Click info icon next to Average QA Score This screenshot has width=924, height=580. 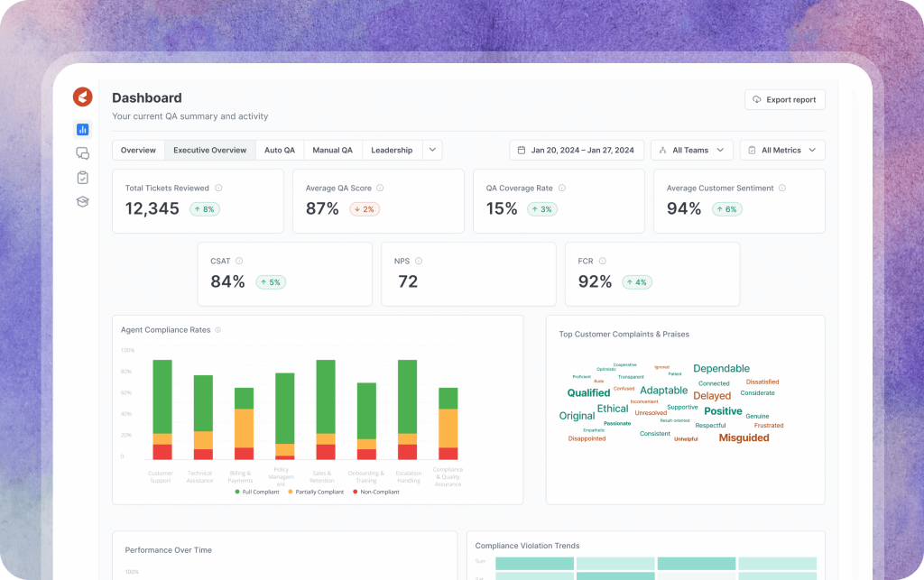[380, 188]
